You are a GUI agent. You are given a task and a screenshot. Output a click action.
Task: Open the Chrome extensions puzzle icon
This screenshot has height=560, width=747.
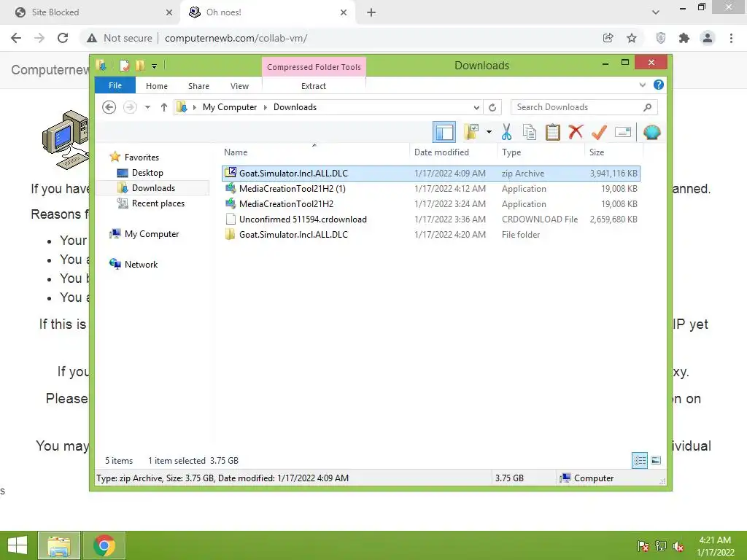tap(684, 38)
